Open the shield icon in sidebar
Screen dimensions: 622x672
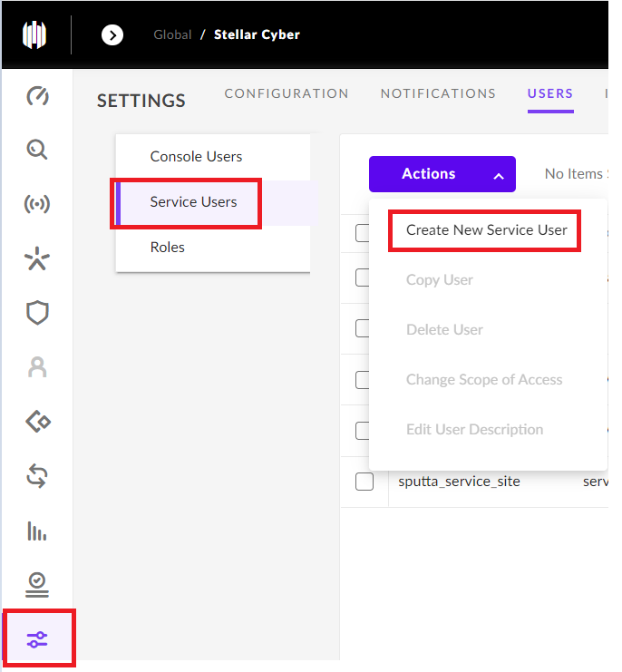pos(37,313)
